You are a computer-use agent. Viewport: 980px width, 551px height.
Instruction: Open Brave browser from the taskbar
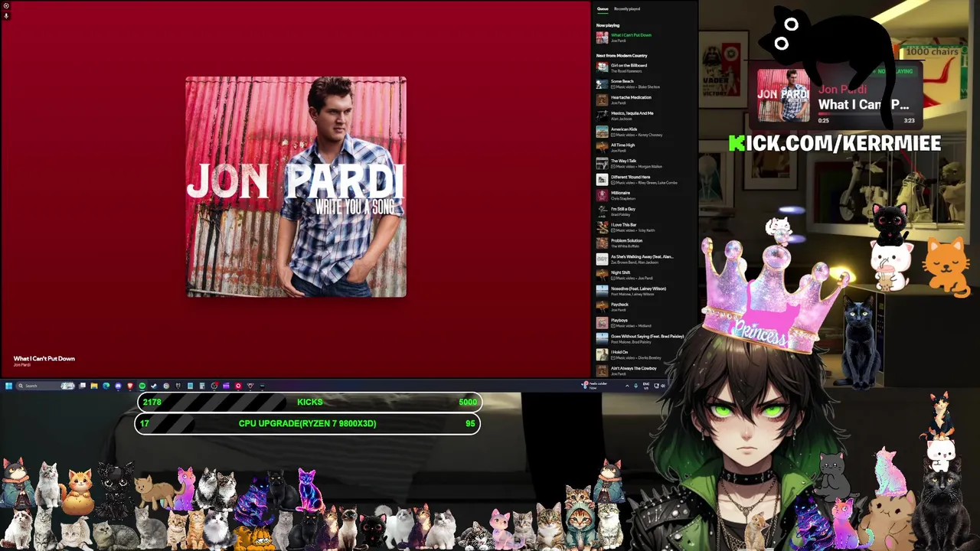click(130, 386)
